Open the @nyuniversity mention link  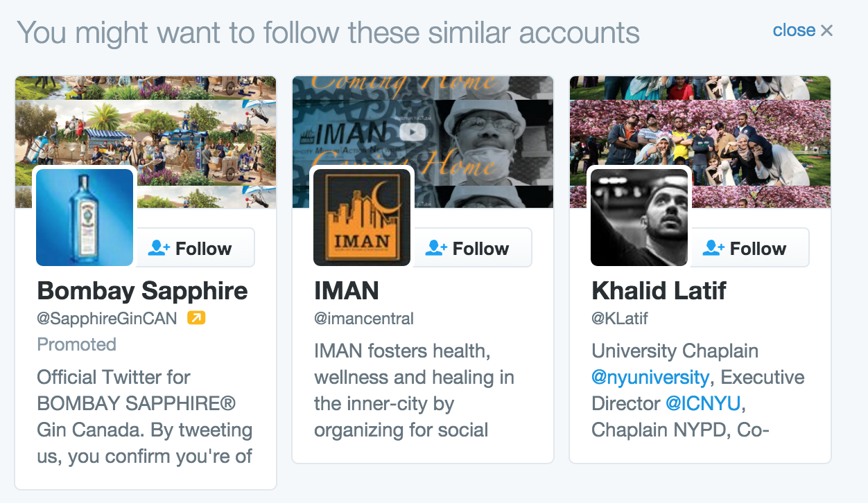pos(650,378)
